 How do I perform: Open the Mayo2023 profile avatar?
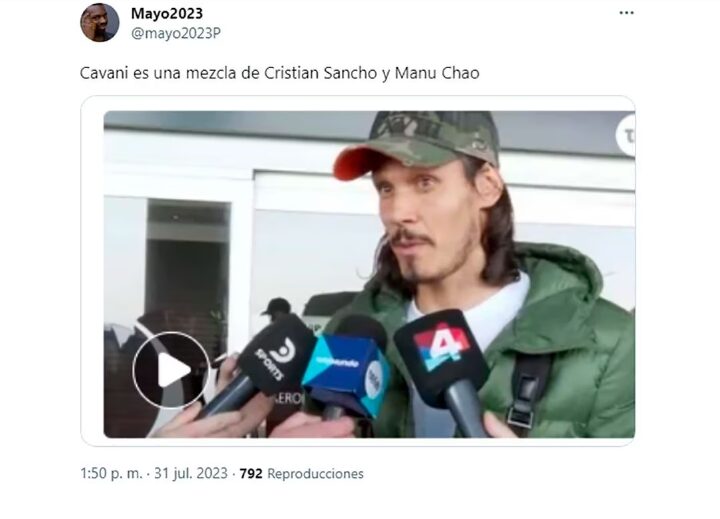point(100,23)
